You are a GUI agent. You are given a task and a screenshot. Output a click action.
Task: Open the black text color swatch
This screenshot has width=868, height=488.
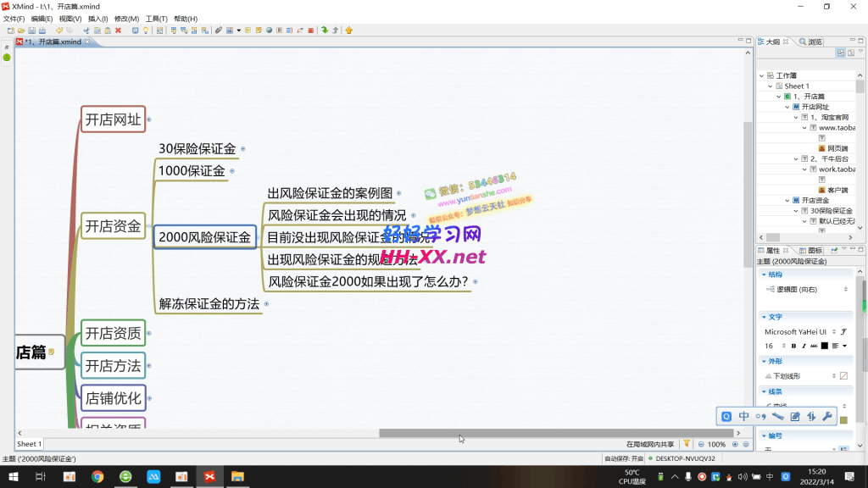tap(824, 346)
